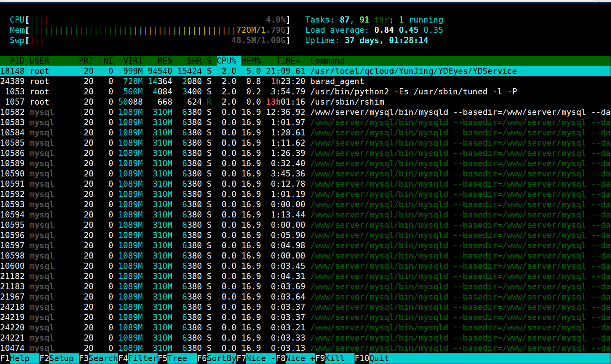Viewport: 611px width, 364px height.
Task: Select mysqld process with PID 21182
Action: tap(305, 276)
